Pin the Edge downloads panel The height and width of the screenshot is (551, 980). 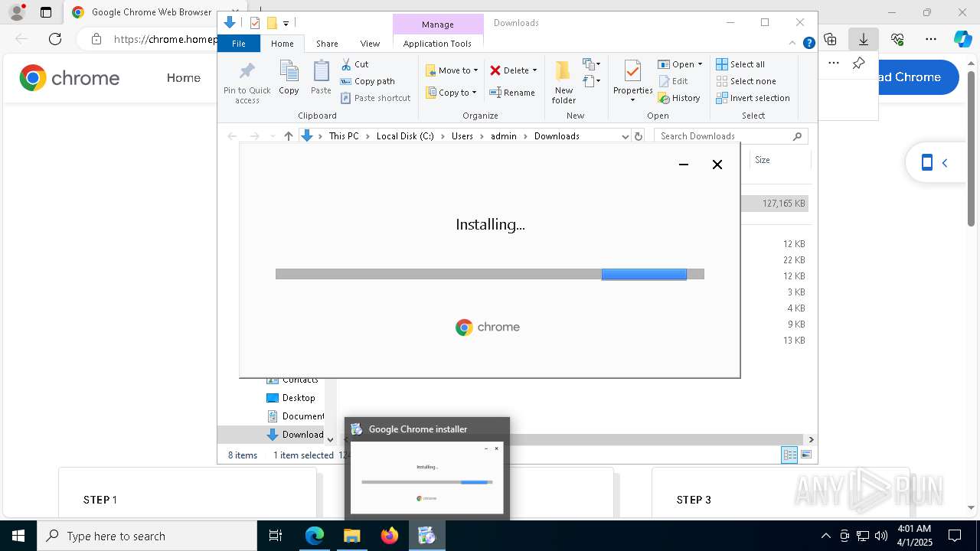[x=858, y=64]
